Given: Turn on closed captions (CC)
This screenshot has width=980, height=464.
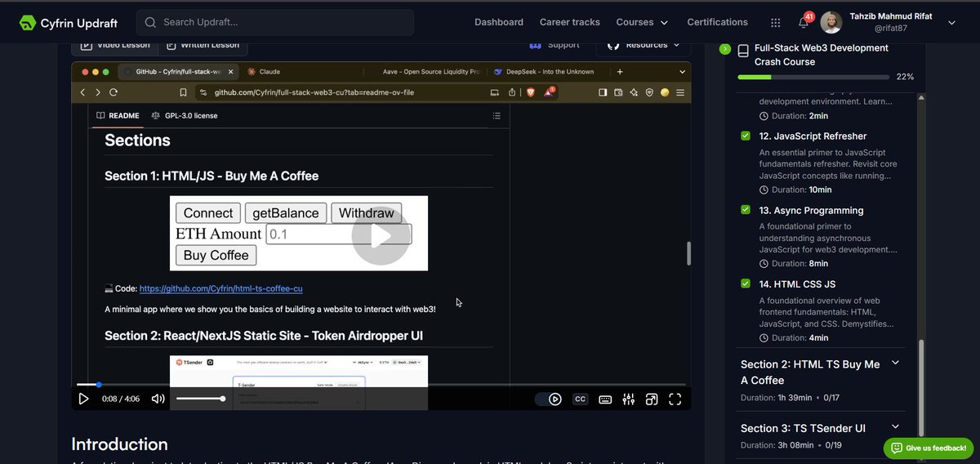Looking at the screenshot, I should click(x=580, y=399).
